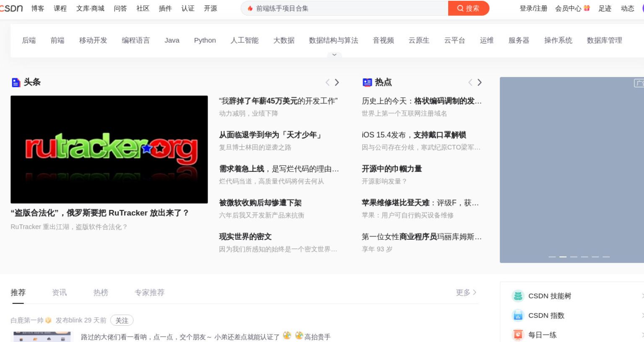The image size is (644, 342).
Task: Open article 开源中的巾帼力量
Action: (392, 169)
